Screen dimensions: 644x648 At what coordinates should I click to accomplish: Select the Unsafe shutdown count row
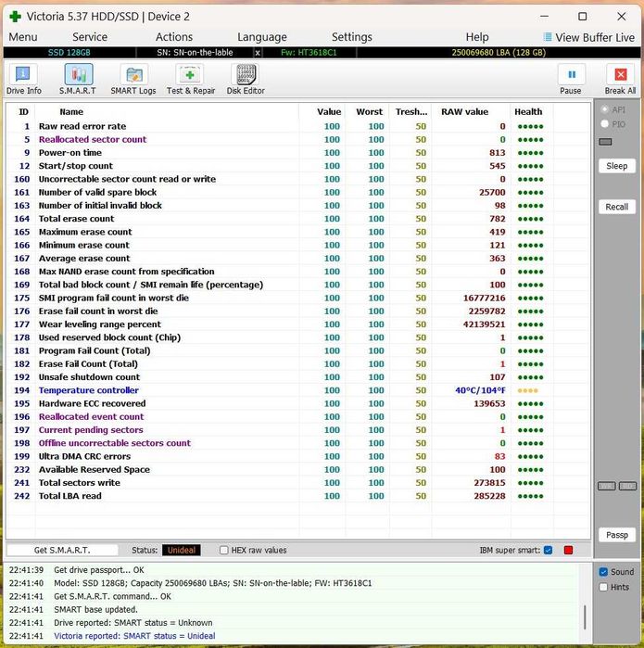click(x=297, y=377)
